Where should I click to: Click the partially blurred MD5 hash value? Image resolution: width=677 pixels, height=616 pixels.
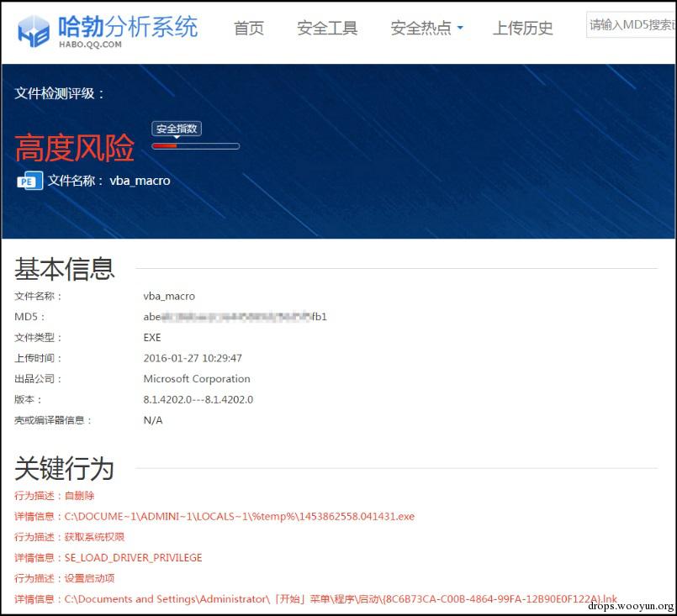coord(235,317)
